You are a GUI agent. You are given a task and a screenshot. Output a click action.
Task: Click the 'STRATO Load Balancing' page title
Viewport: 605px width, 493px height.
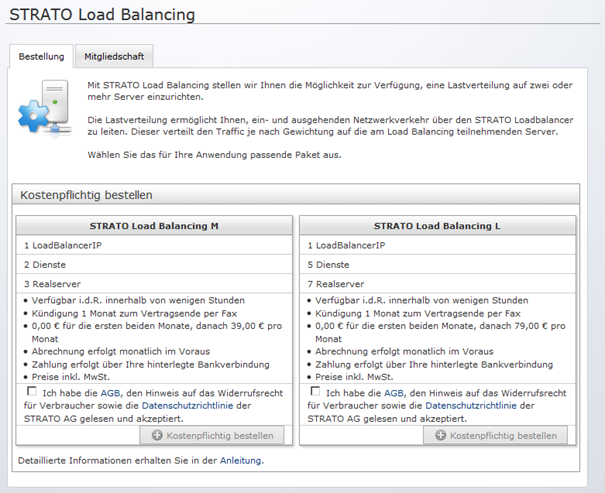coord(102,15)
